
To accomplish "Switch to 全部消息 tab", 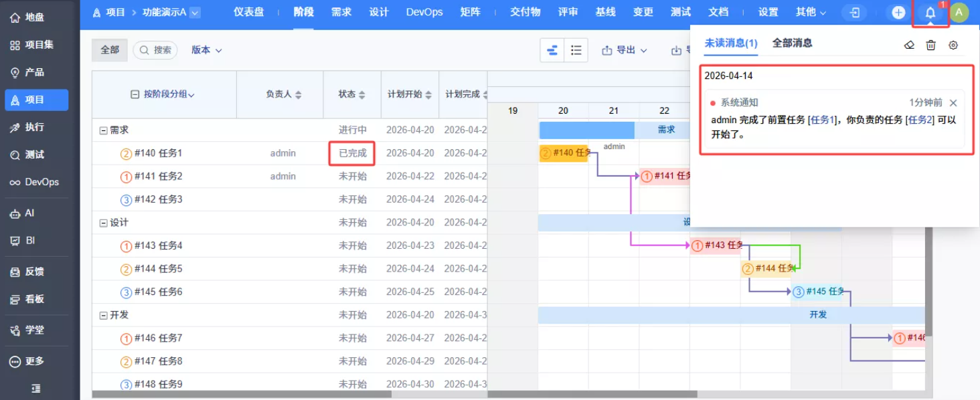I will (x=793, y=43).
